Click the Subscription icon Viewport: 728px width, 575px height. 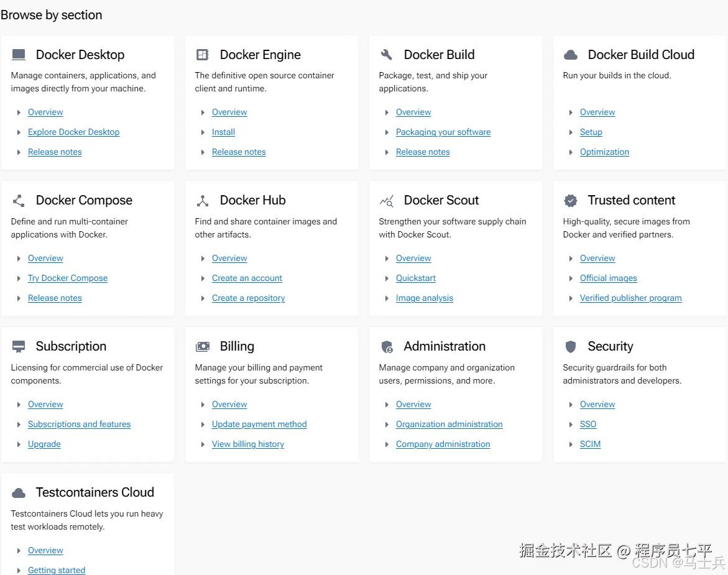[18, 346]
